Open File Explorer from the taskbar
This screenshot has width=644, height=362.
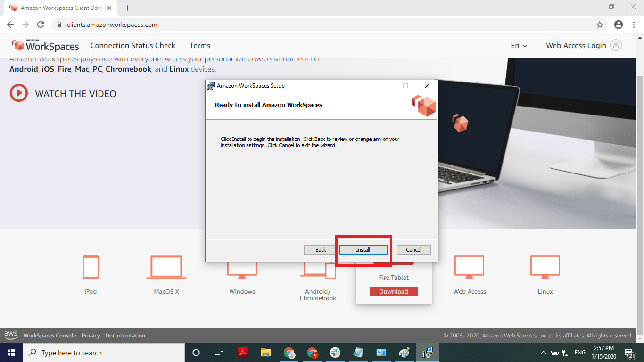pyautogui.click(x=265, y=353)
